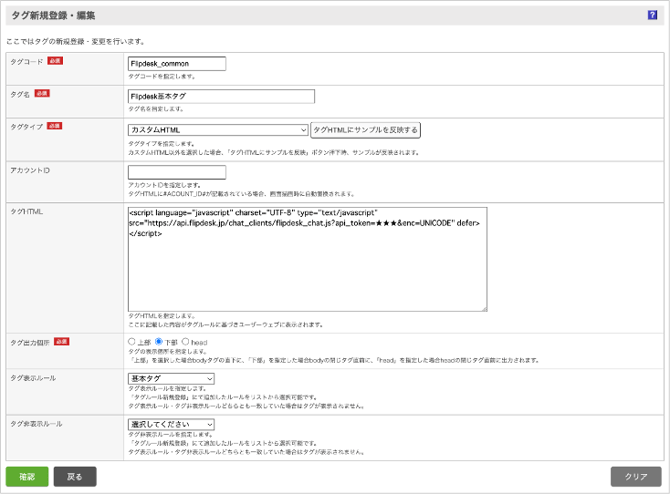Click the green 確認 button
Viewport: 670px width, 494px height.
coord(27,476)
